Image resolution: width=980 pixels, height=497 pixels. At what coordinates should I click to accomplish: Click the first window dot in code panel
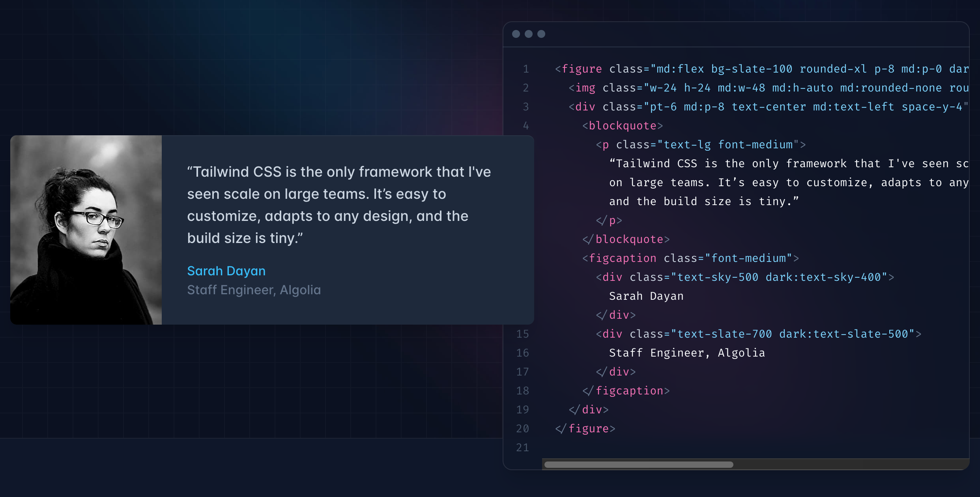(516, 34)
